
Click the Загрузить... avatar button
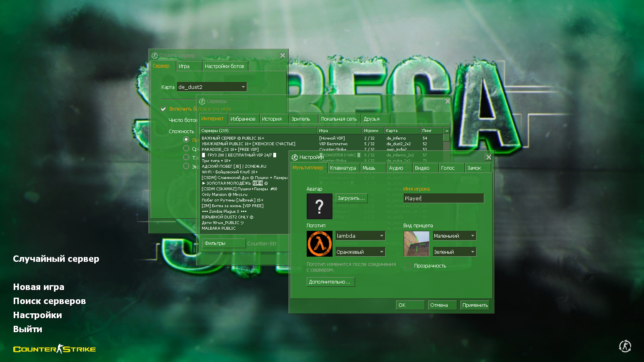pos(351,198)
